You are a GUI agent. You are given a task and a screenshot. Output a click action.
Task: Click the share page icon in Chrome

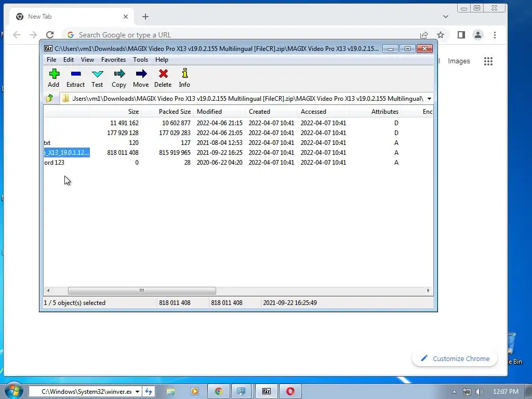click(424, 35)
